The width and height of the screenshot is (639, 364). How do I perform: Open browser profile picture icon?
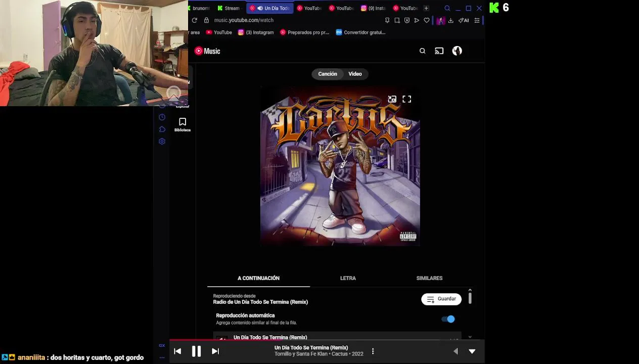[440, 20]
